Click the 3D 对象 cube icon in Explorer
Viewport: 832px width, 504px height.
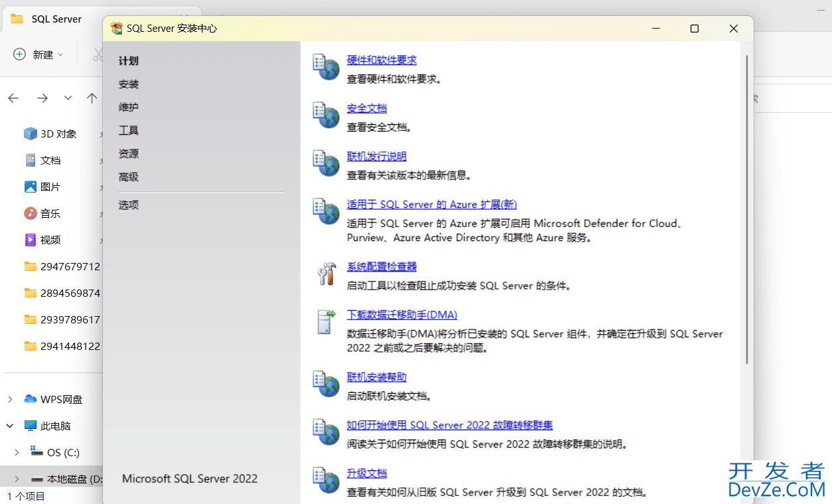pos(30,133)
